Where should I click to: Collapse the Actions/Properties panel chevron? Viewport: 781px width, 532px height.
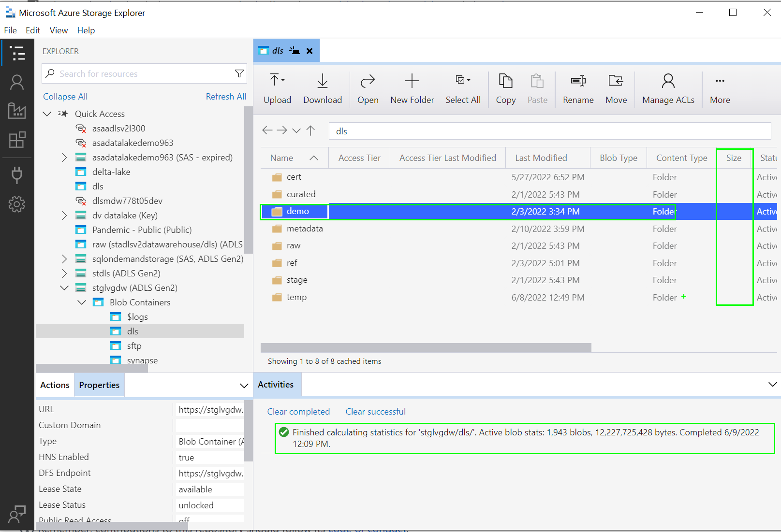click(x=244, y=386)
